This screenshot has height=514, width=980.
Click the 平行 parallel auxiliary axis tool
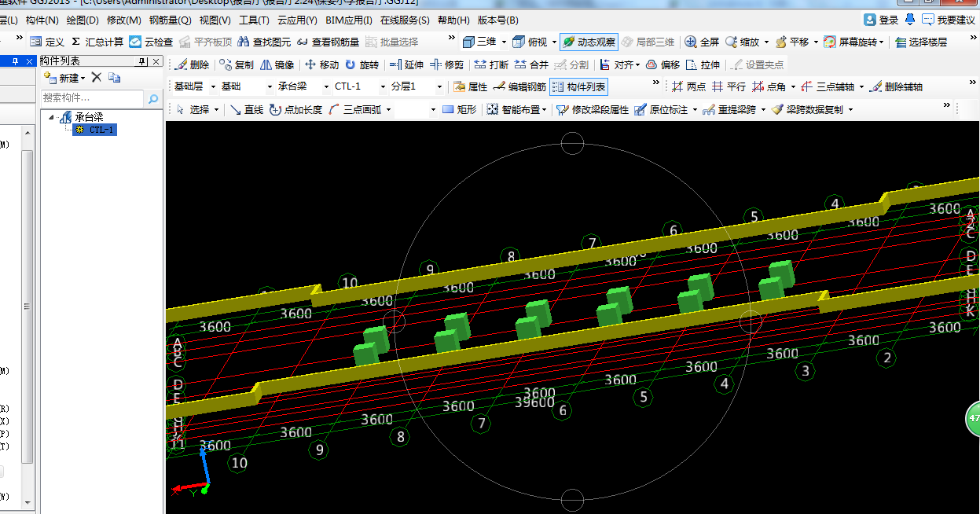pyautogui.click(x=729, y=87)
